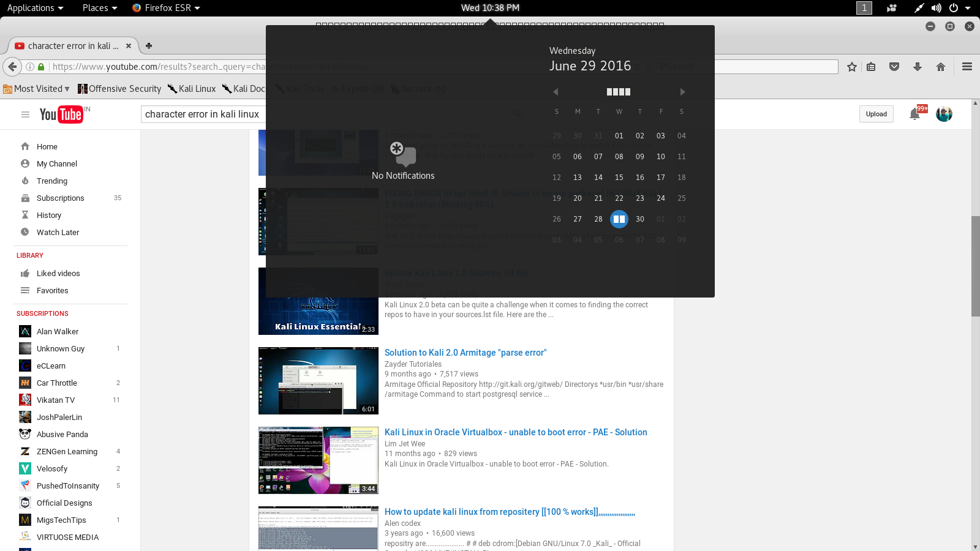
Task: Click the YouTube logo
Action: (61, 114)
